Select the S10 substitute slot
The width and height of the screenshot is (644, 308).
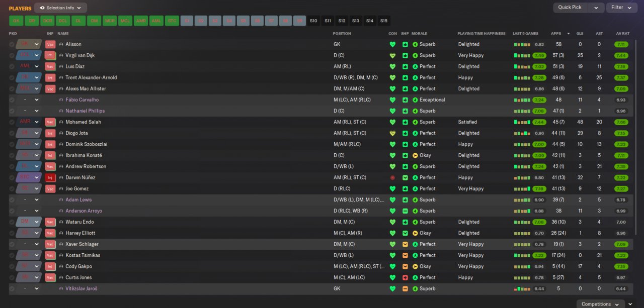coord(313,21)
